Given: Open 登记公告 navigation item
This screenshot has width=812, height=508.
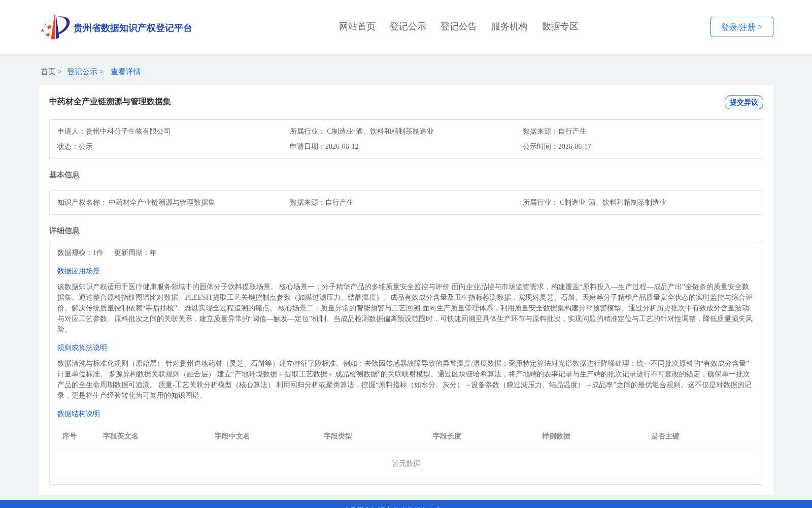Looking at the screenshot, I should [x=459, y=26].
